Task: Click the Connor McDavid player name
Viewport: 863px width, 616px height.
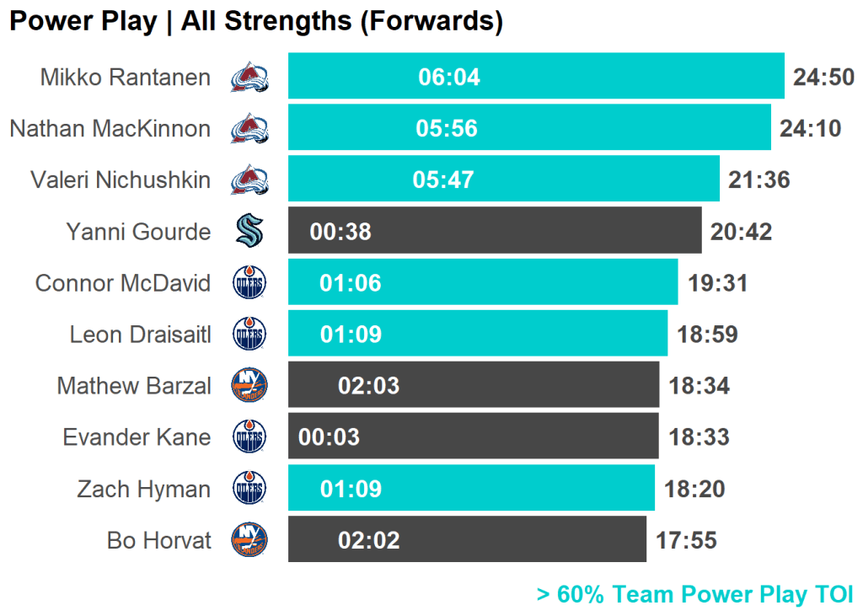Action: [x=123, y=283]
